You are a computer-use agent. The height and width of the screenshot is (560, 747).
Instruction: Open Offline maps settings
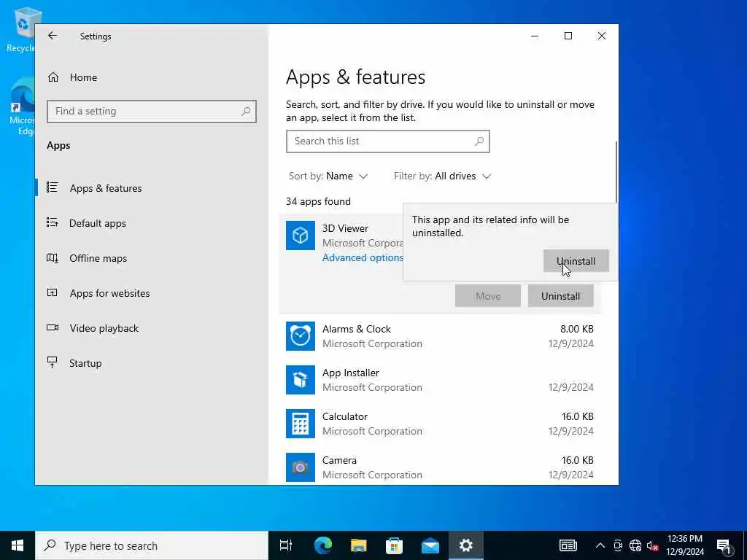tap(152, 258)
